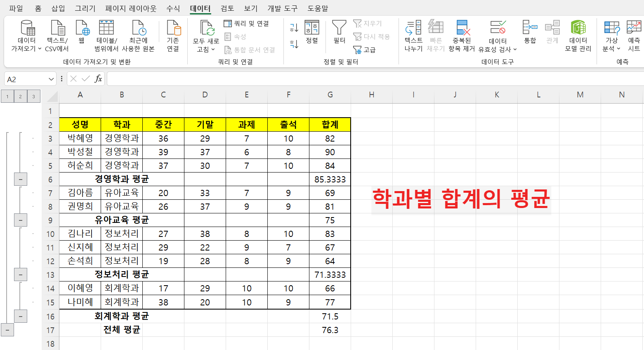Open the 수식 ribbon tab
Screen dimensions: 644x350
point(172,8)
